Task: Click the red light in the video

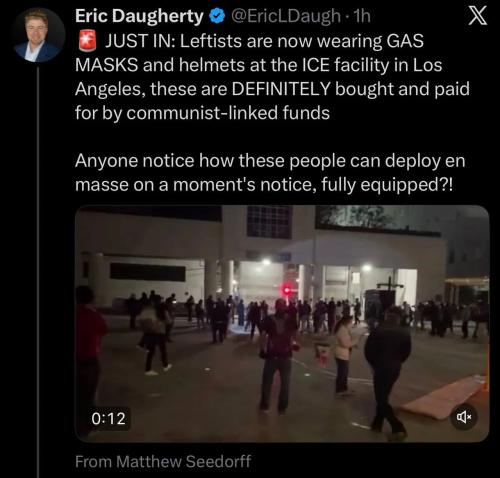Action: tap(287, 290)
